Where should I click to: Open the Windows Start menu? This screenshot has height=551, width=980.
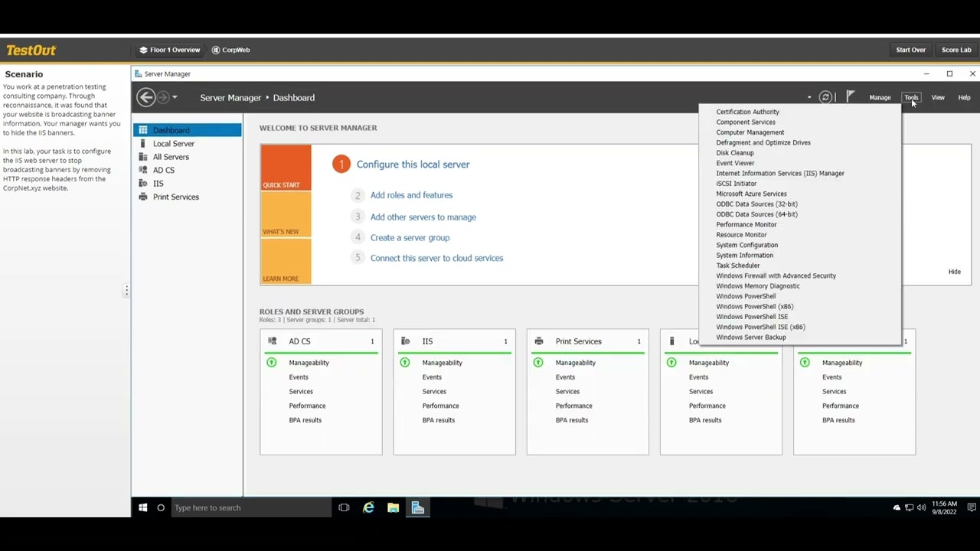(x=143, y=507)
